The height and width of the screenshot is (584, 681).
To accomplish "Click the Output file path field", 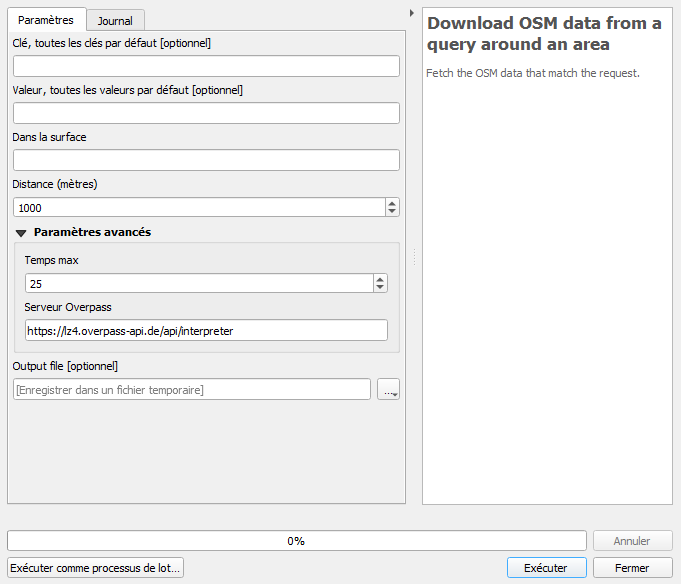I will tap(191, 389).
